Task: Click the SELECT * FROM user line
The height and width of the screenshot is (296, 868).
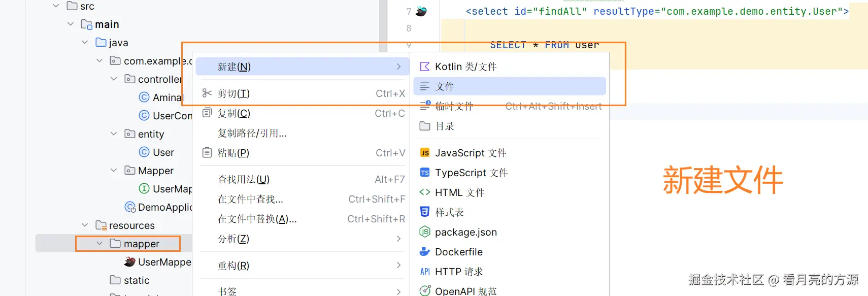Action: (x=544, y=45)
